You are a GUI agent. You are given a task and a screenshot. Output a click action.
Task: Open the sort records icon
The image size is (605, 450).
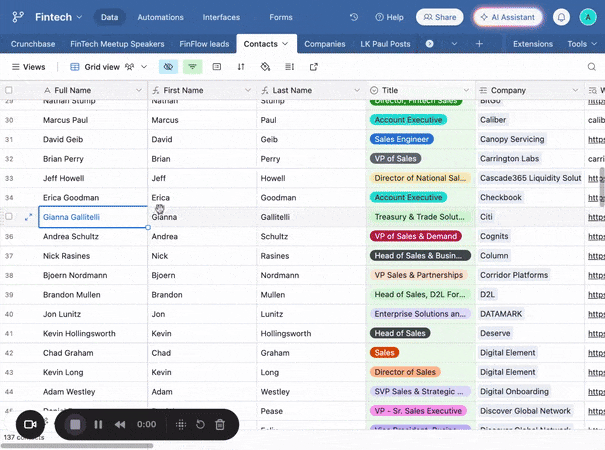pyautogui.click(x=241, y=67)
